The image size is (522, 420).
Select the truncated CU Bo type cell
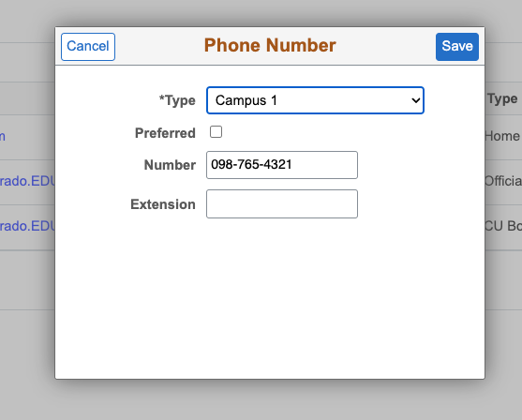[x=503, y=226]
